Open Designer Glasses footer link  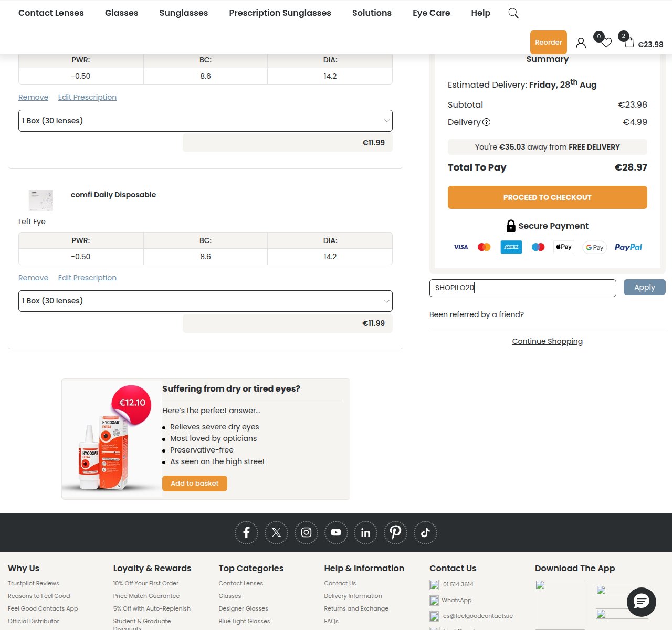pos(243,608)
